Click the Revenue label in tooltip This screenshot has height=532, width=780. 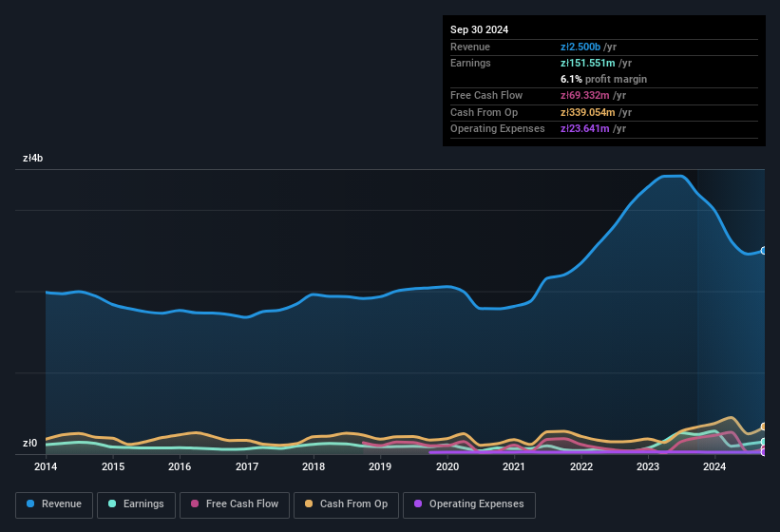pos(470,47)
